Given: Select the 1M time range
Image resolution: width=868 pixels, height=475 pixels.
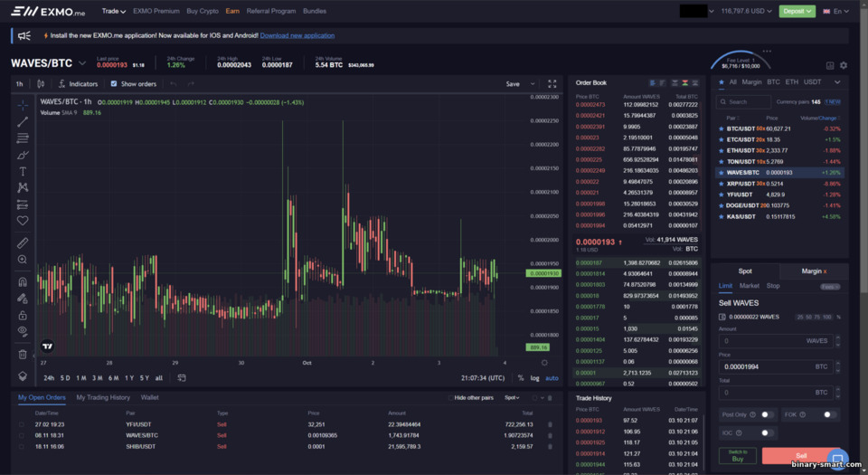Looking at the screenshot, I should click(x=80, y=377).
